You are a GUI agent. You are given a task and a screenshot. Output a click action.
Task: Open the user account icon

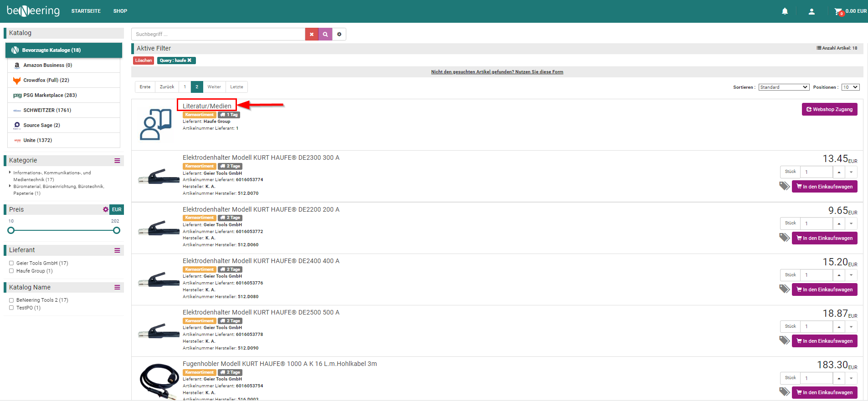click(812, 11)
